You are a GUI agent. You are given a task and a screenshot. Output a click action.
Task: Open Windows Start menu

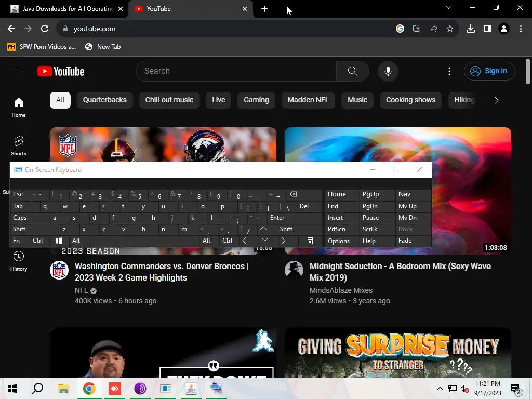(12, 389)
